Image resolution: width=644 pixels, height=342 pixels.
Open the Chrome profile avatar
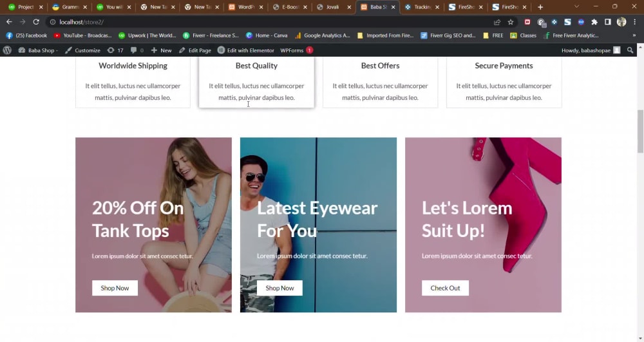click(x=621, y=22)
